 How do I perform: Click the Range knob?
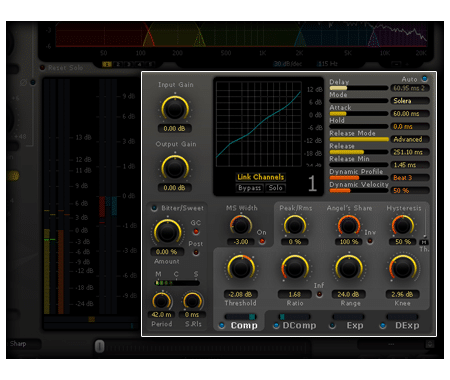(x=349, y=268)
